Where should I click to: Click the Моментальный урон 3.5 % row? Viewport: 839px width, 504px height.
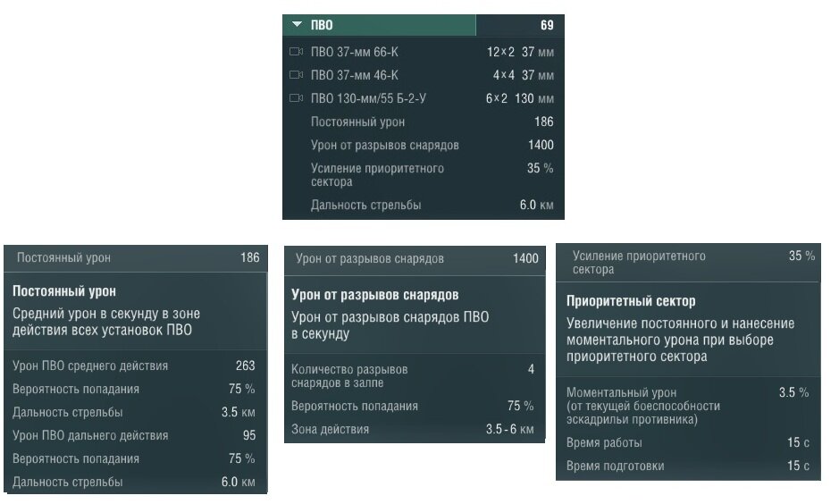688,406
